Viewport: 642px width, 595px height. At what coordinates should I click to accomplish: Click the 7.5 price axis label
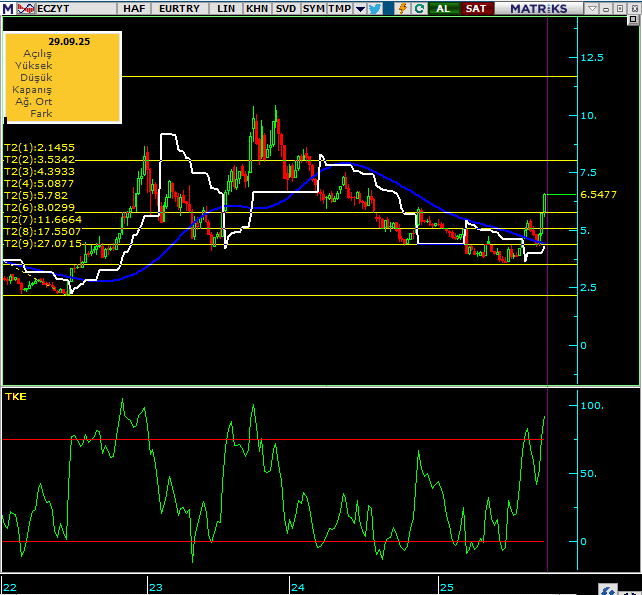coord(588,173)
